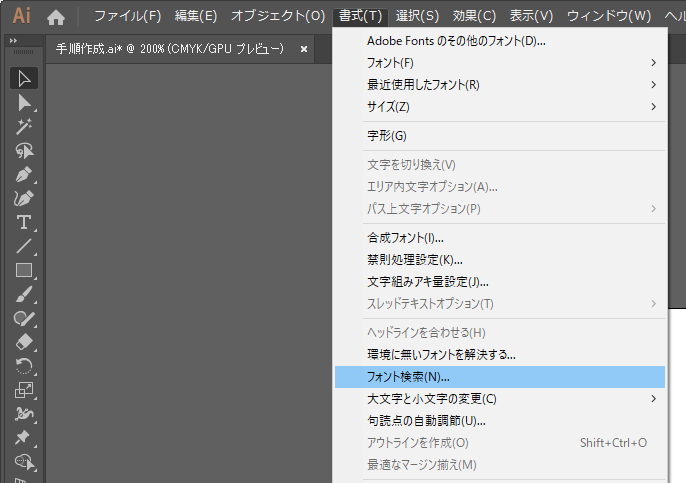Open the 編集(E) menu

(x=196, y=16)
